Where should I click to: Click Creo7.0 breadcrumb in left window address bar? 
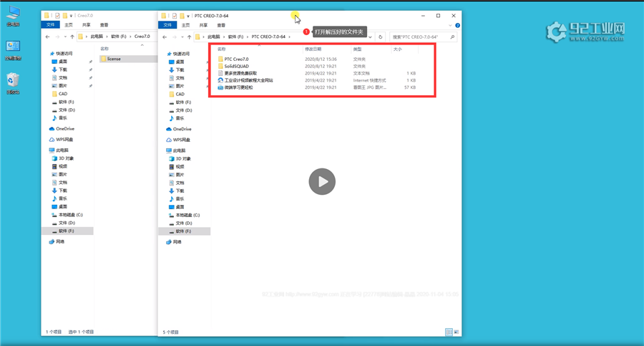click(x=142, y=37)
